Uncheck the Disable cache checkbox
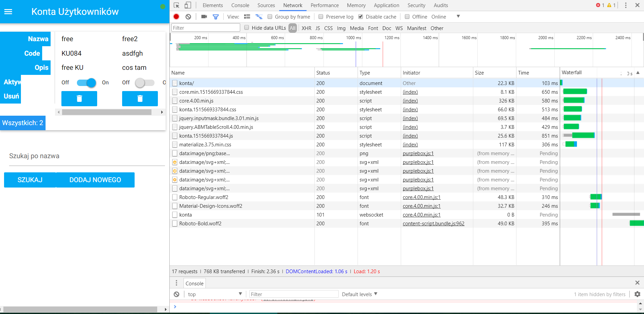The image size is (644, 314). [x=361, y=17]
